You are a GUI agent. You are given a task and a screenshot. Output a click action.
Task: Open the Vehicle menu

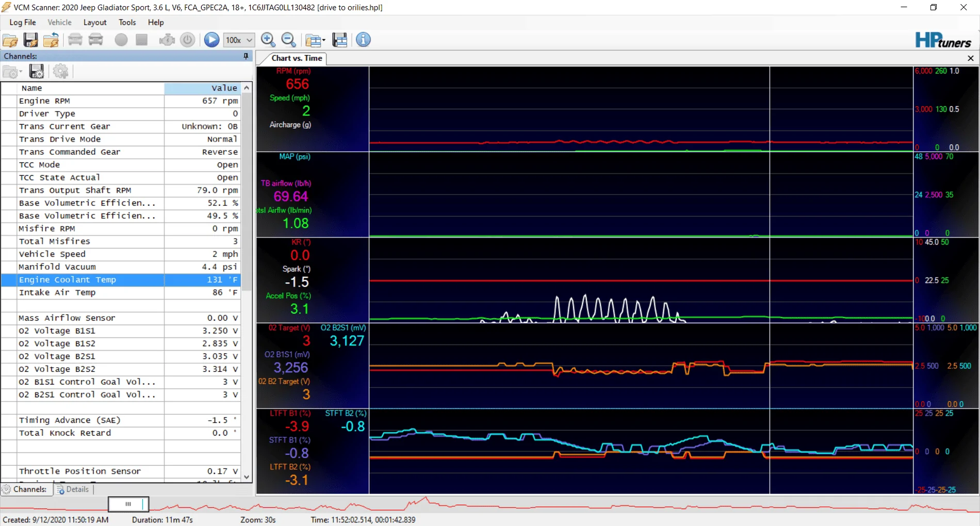tap(59, 22)
